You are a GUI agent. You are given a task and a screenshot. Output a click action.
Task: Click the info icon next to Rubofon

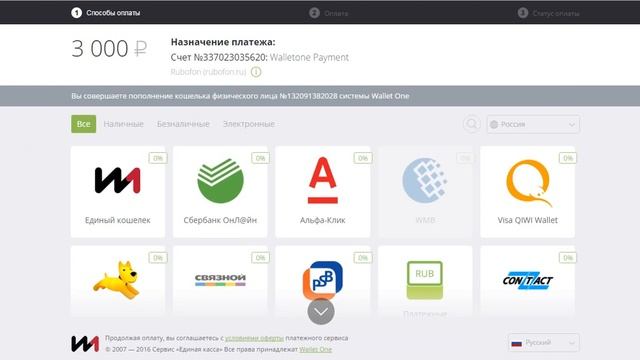pyautogui.click(x=256, y=72)
